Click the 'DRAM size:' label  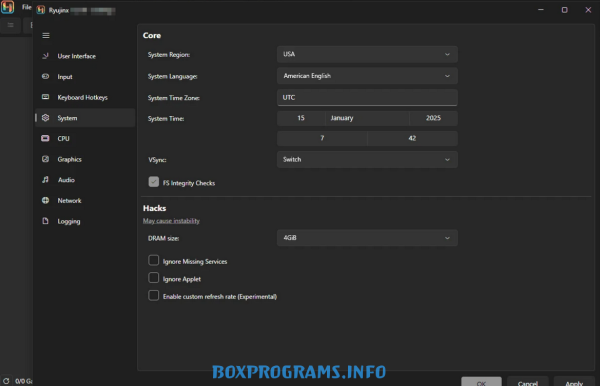(x=163, y=238)
